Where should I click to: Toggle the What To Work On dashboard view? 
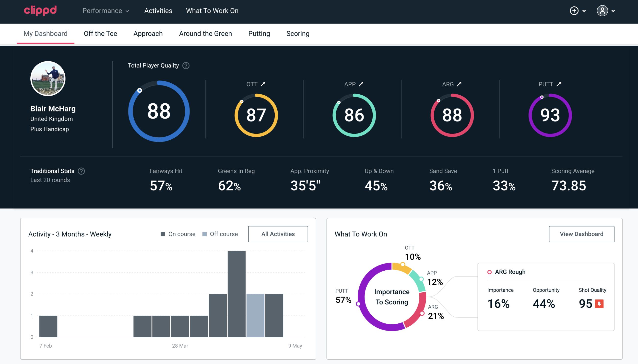pos(581,234)
